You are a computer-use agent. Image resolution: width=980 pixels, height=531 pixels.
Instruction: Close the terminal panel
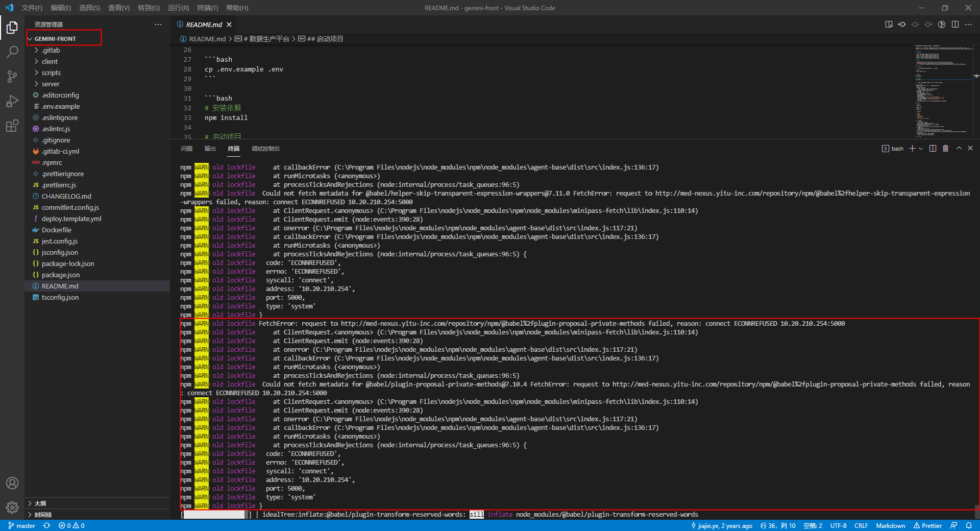970,149
